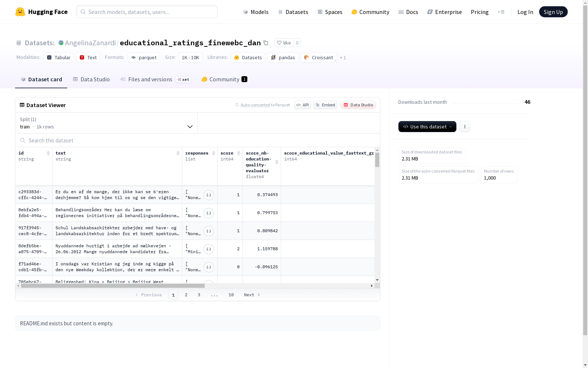Go to Spaces in the top navigation
The height and width of the screenshot is (368, 588).
click(x=330, y=12)
